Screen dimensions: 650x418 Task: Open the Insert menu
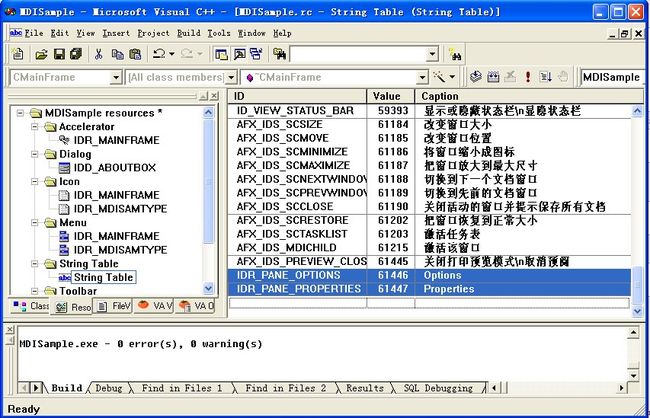click(x=116, y=33)
